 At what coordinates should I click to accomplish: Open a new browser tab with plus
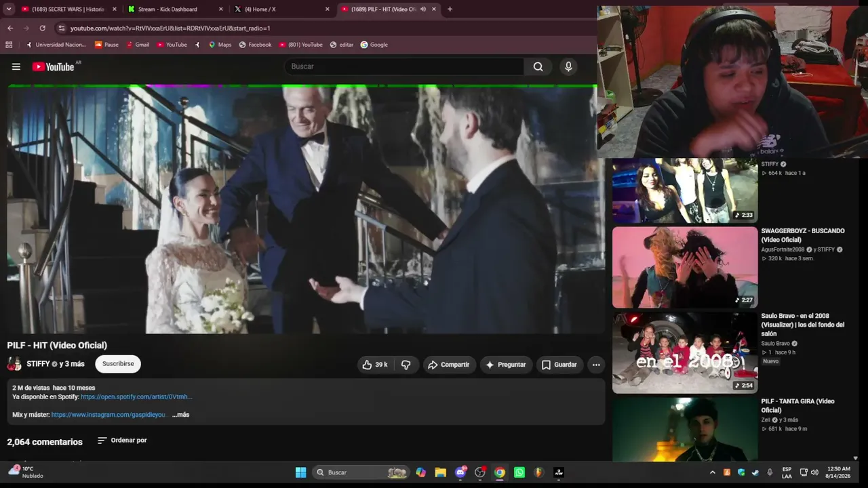tap(450, 9)
